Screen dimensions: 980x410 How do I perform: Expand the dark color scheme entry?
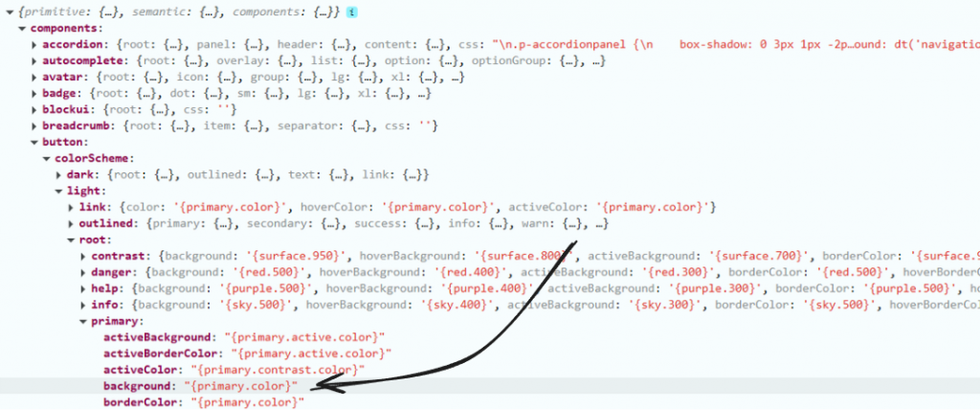[x=58, y=174]
